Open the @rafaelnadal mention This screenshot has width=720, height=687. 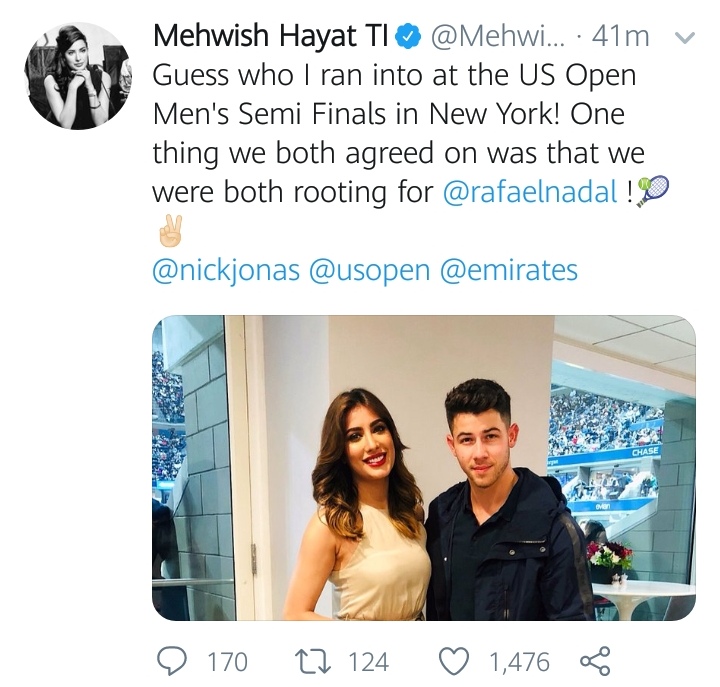click(530, 191)
